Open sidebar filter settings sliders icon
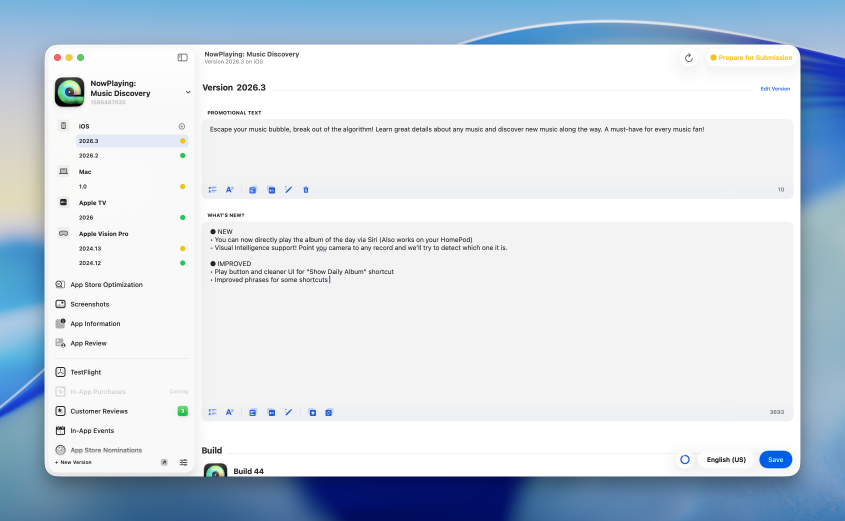 click(184, 462)
